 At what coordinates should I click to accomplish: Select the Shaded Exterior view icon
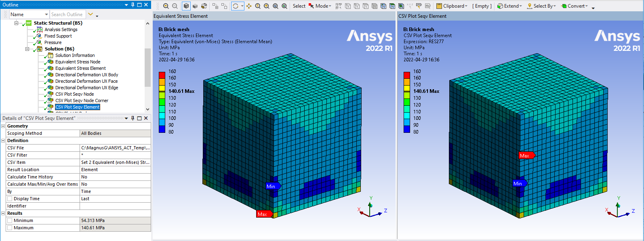[x=195, y=6]
